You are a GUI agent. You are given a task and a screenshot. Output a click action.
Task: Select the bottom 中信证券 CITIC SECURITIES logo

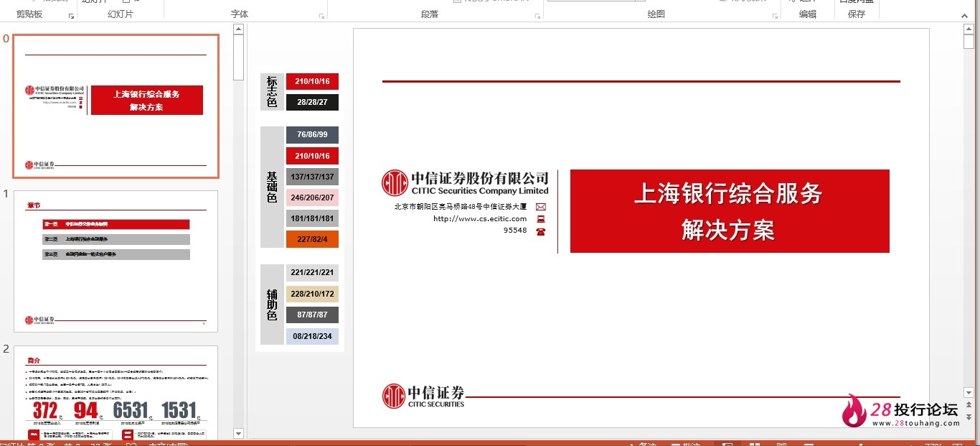point(423,396)
